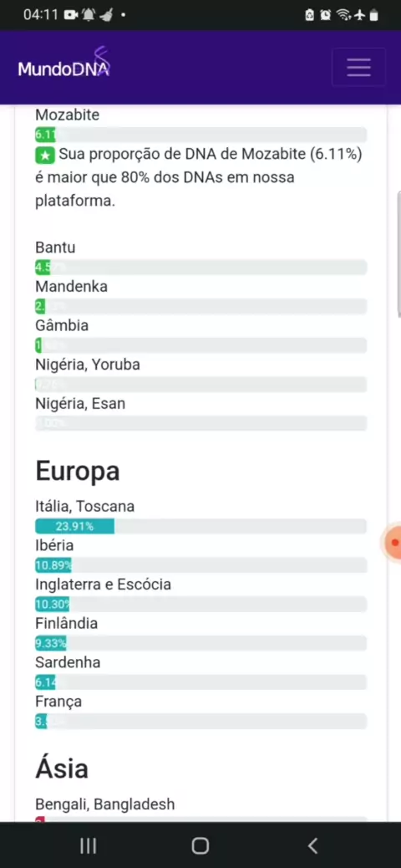Screen dimensions: 401x868
Task: Click the Finlândia 9.33% bar
Action: [200, 643]
